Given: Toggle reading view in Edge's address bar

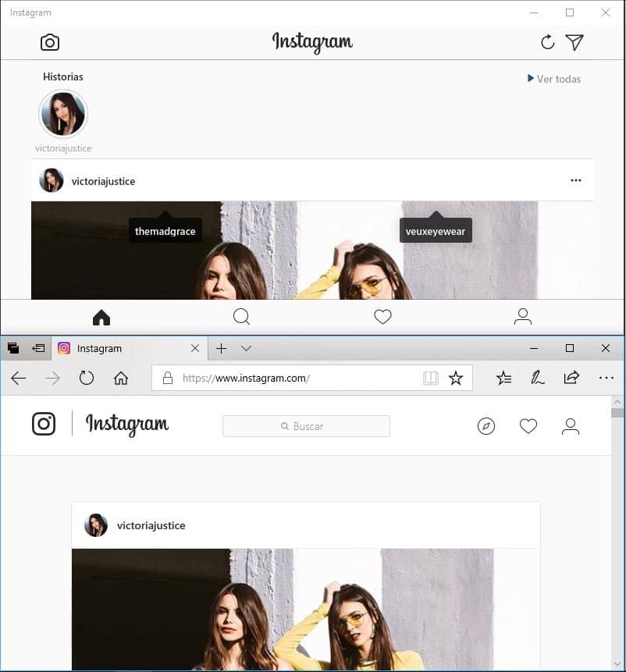Looking at the screenshot, I should (x=430, y=378).
